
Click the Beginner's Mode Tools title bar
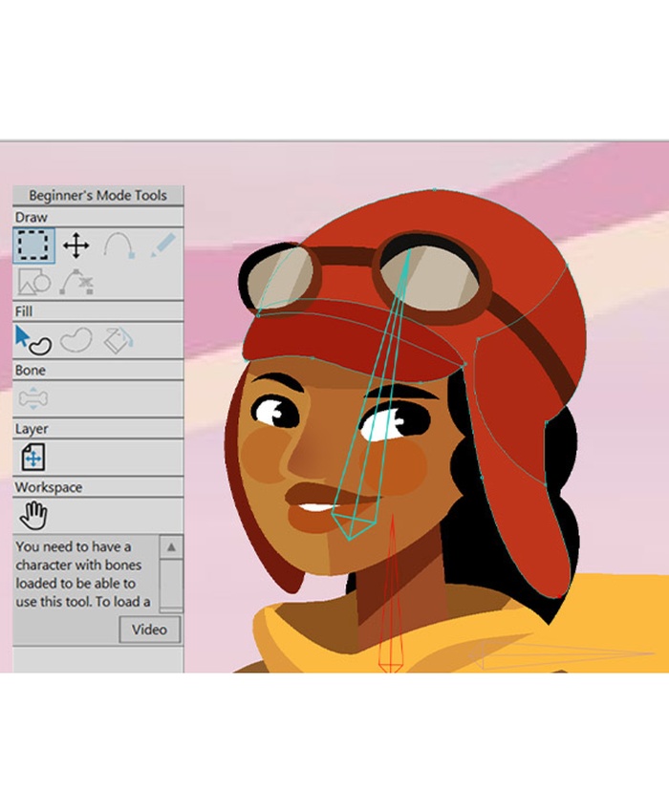pos(97,196)
